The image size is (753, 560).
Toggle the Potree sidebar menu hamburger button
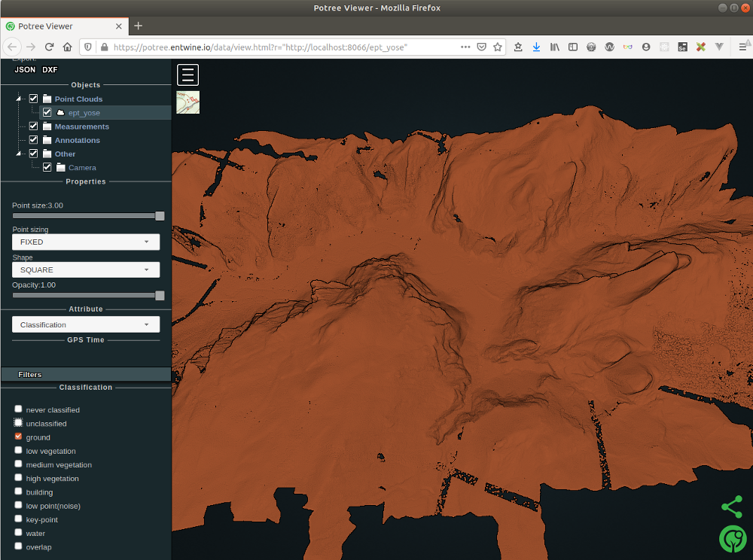[x=187, y=75]
